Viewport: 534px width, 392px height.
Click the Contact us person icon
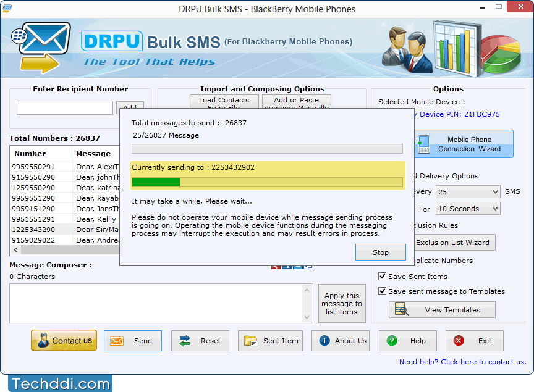point(43,340)
